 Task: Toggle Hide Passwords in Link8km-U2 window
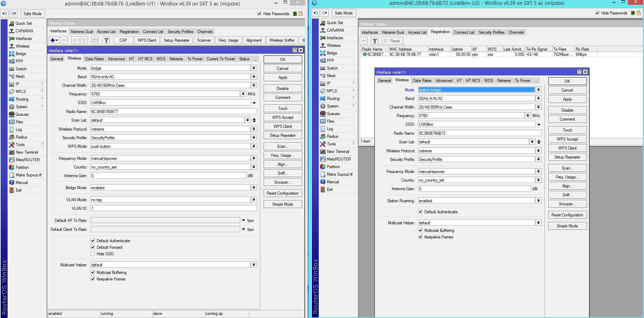click(x=597, y=13)
